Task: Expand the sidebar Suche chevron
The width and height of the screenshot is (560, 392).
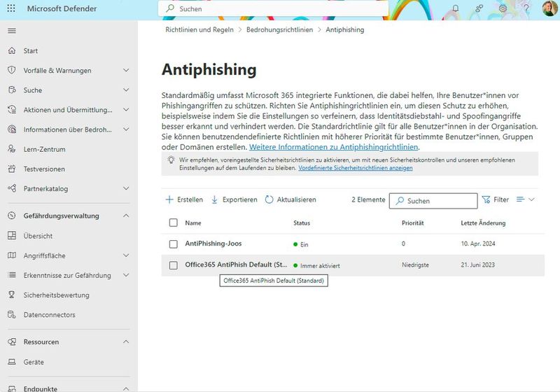Action: coord(126,90)
